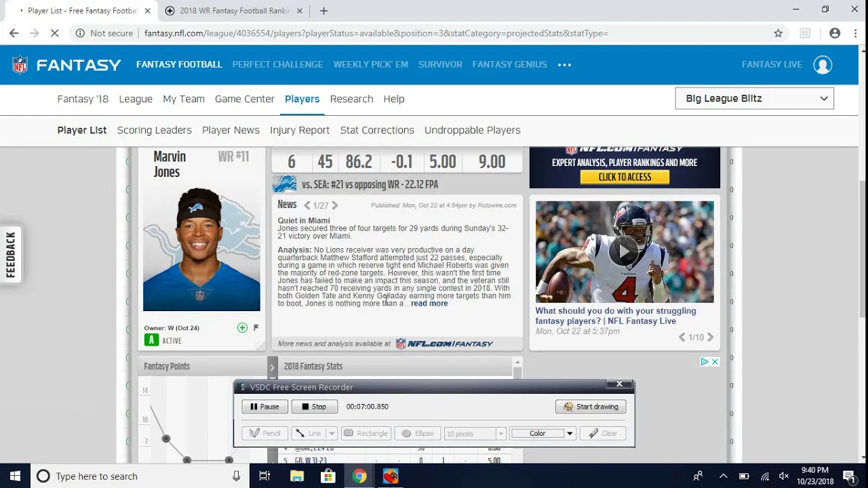Open Undroppable Players page
Screen dimensions: 868x488
[x=473, y=130]
